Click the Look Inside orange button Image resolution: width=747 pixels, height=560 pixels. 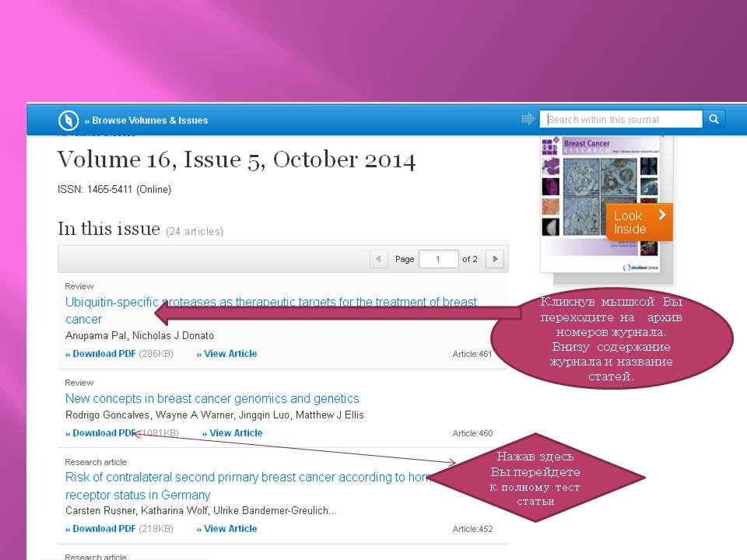[638, 222]
